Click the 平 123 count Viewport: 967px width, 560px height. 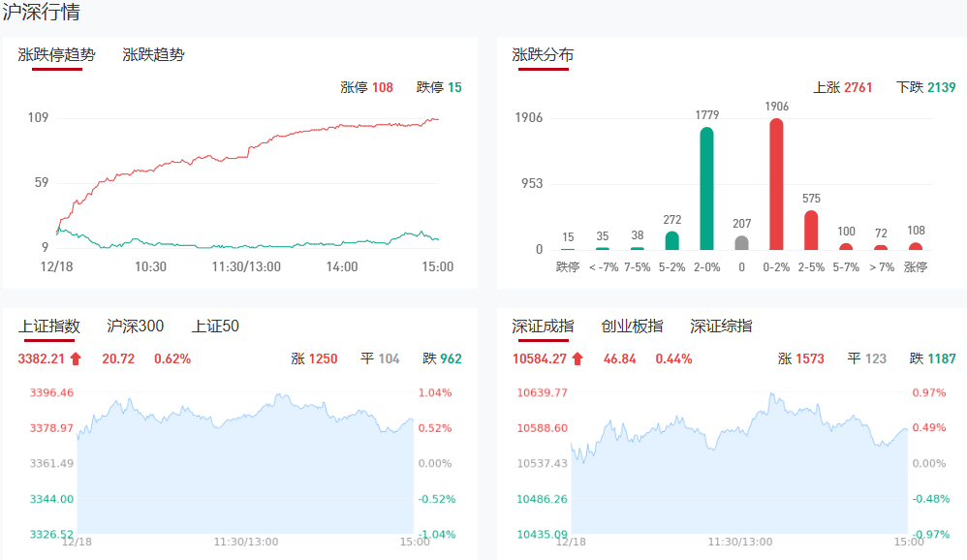867,358
